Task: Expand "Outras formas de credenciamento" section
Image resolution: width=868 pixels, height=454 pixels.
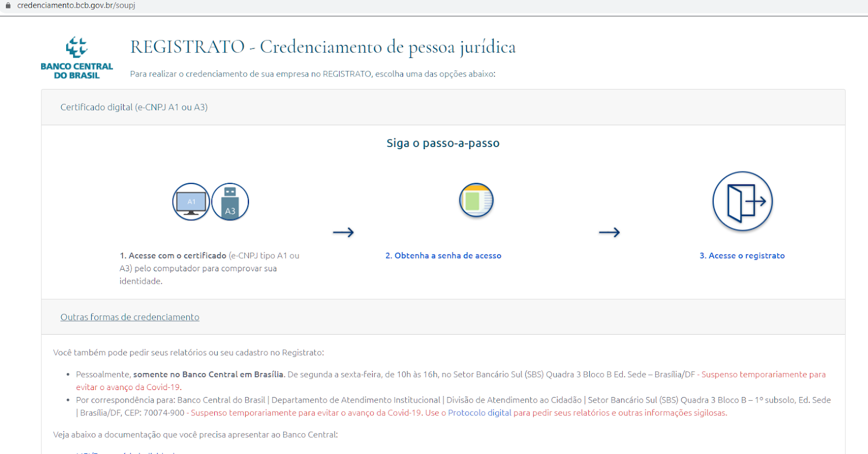Action: point(130,317)
